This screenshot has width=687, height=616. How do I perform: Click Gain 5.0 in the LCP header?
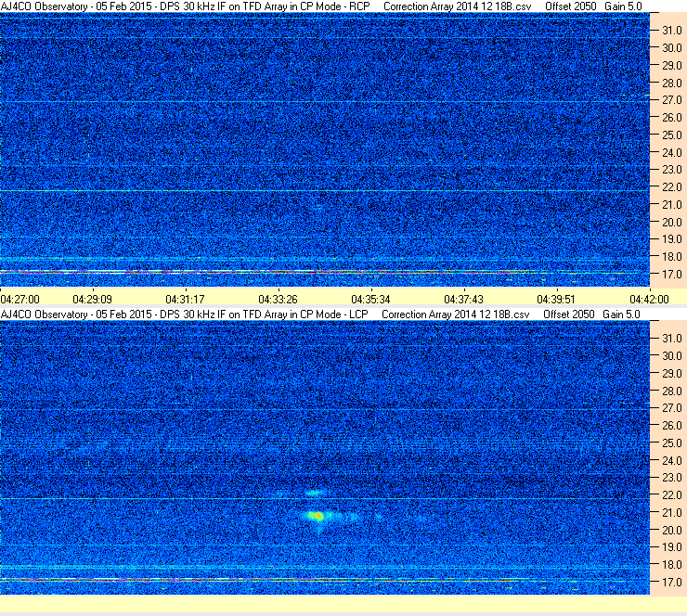(x=621, y=314)
